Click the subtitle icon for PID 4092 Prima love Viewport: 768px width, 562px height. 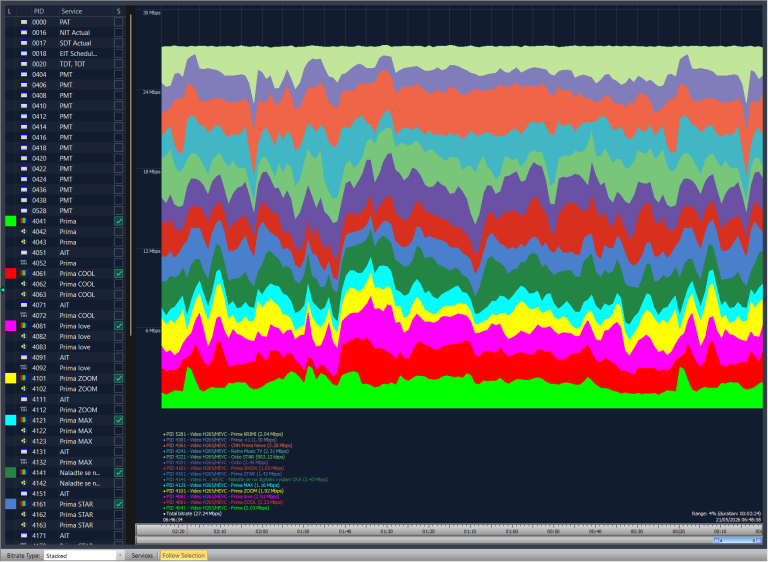(x=24, y=368)
